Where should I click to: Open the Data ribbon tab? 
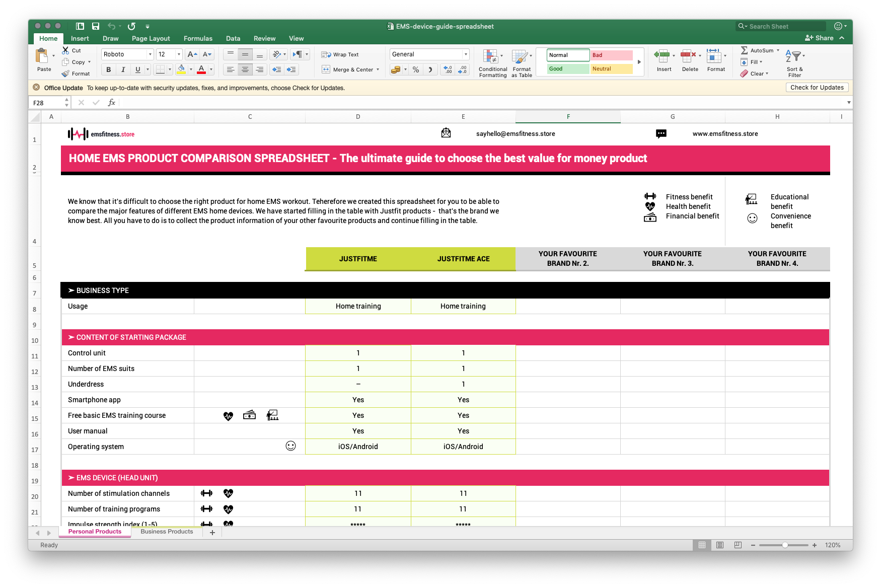(x=233, y=38)
